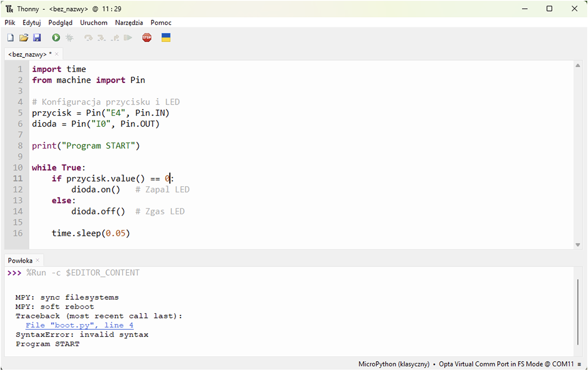Open the Uruchom menu

point(94,23)
